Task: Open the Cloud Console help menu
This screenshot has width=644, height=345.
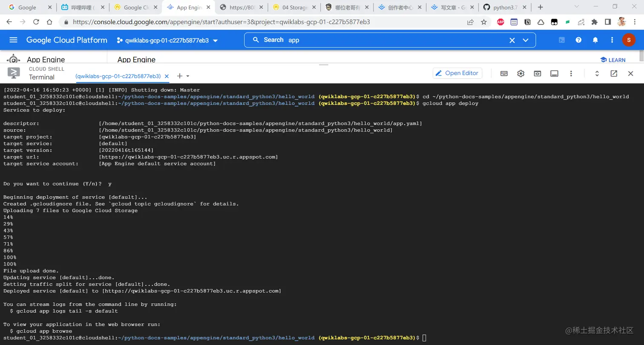Action: (x=578, y=40)
